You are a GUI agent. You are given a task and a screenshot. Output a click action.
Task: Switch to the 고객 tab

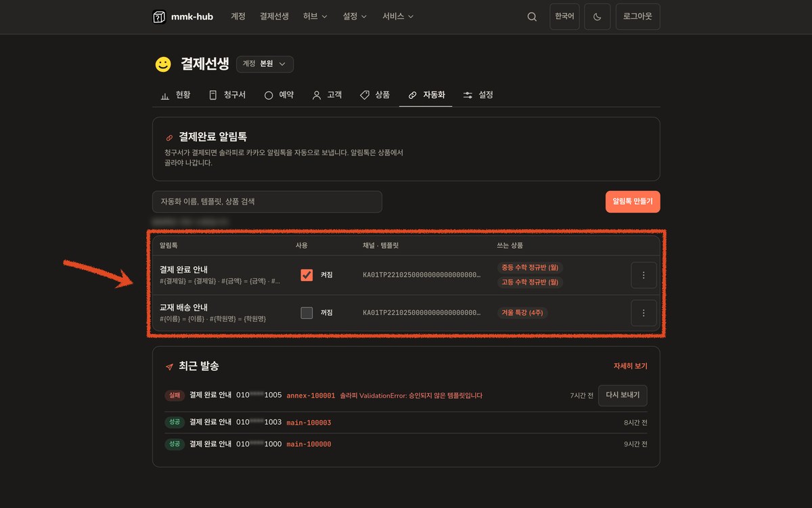[327, 95]
